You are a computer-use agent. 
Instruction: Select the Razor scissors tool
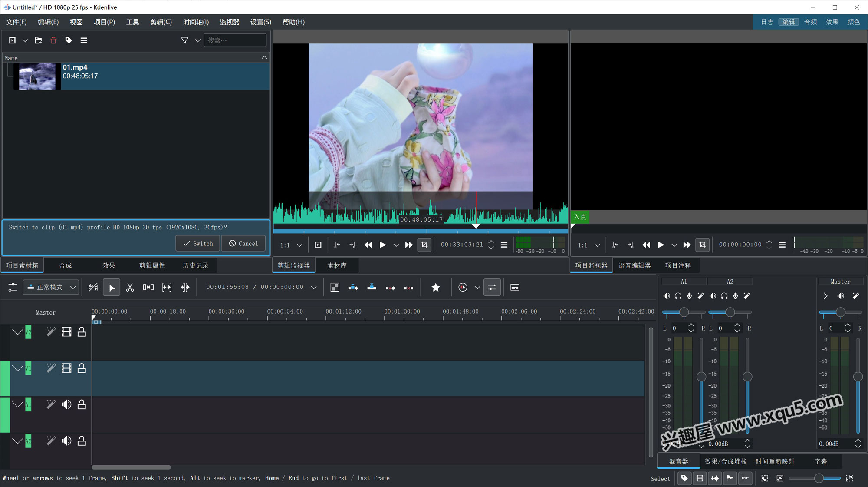pos(130,287)
